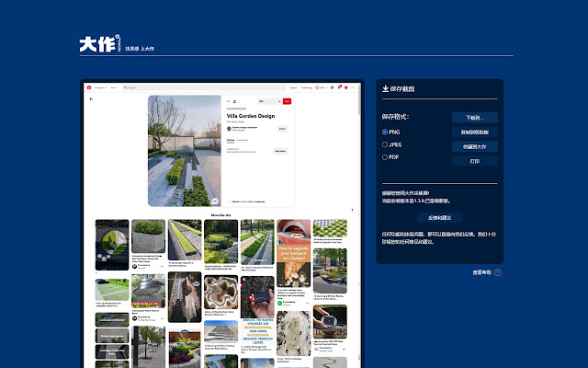The image size is (588, 368).
Task: Click the 大作 logo in the header
Action: click(x=96, y=44)
